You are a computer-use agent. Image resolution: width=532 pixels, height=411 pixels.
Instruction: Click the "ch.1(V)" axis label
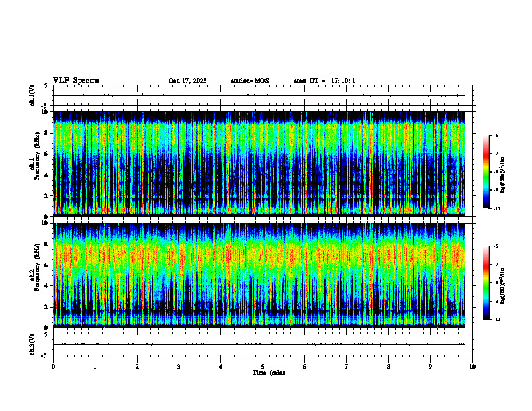coord(32,95)
